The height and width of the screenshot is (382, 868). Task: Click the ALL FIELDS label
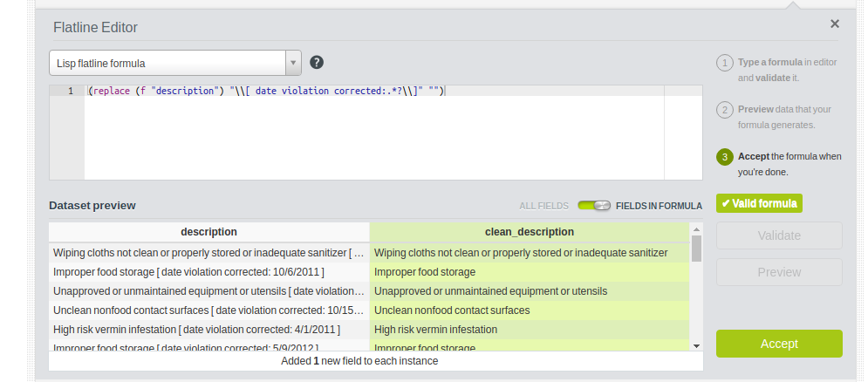click(x=543, y=206)
